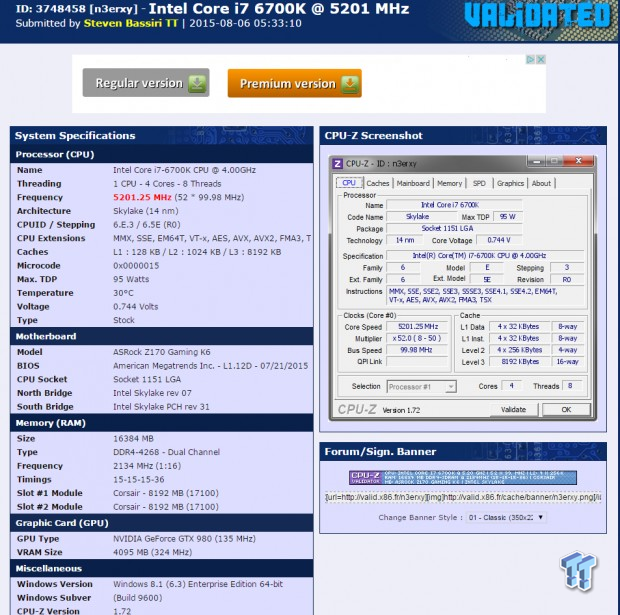Image resolution: width=620 pixels, height=615 pixels.
Task: Click the Forum/Sign. Banner section header
Action: pyautogui.click(x=463, y=452)
